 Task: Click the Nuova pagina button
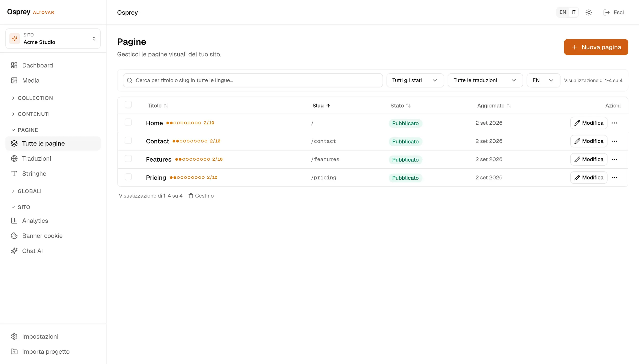[596, 47]
